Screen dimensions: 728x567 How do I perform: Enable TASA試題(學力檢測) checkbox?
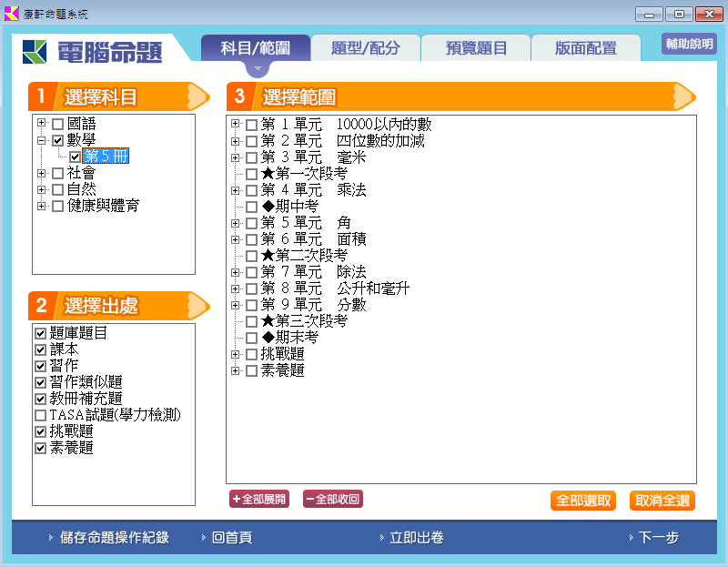(40, 416)
